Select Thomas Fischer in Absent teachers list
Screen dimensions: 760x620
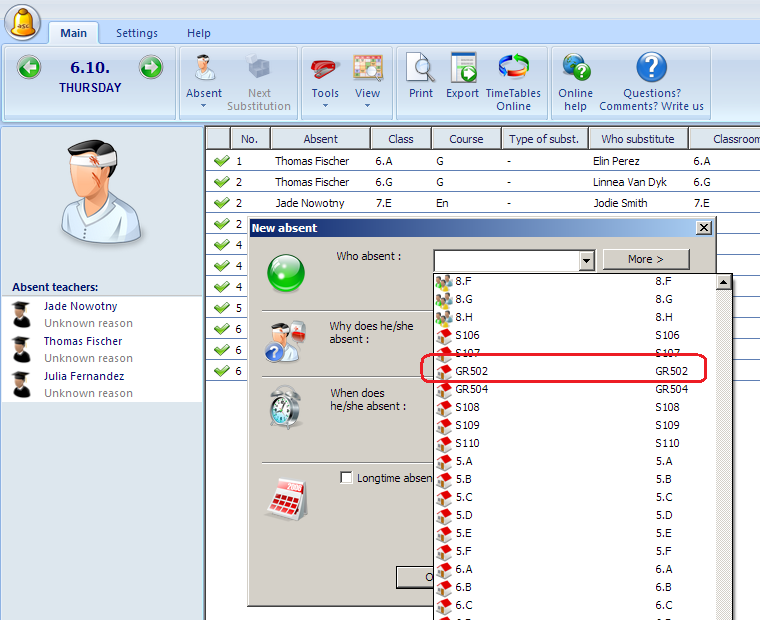coord(83,341)
